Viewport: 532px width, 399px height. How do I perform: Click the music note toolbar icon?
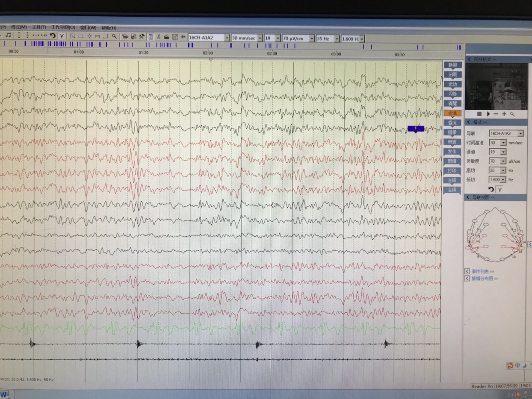click(8, 36)
